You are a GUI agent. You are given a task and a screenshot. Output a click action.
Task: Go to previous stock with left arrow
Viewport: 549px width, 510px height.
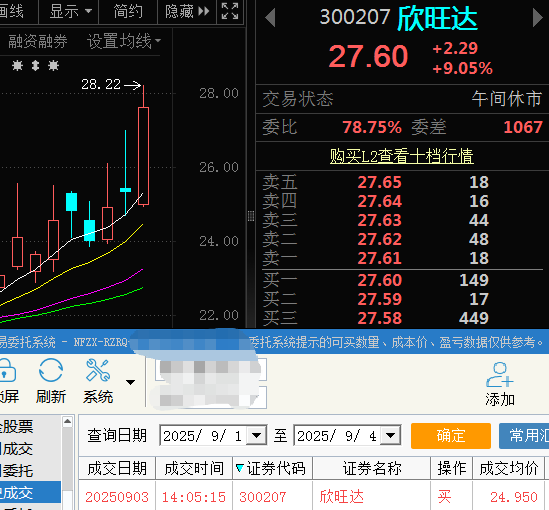pyautogui.click(x=270, y=18)
